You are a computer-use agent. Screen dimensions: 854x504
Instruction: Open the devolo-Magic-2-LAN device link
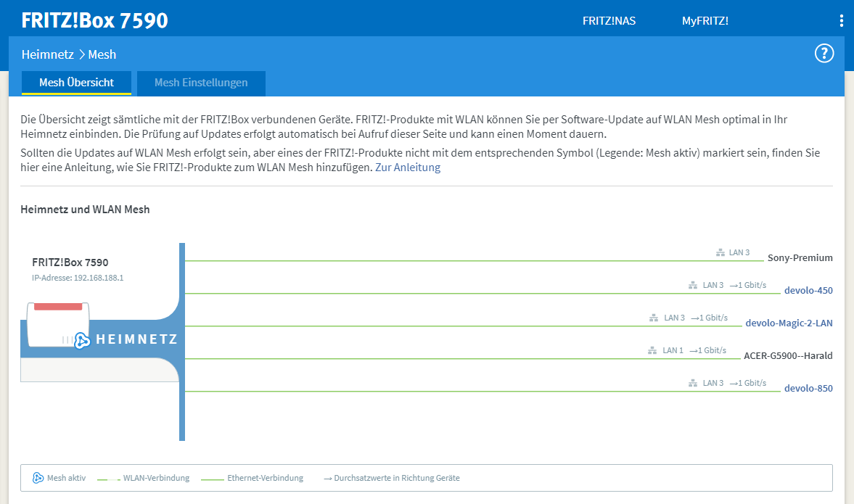pyautogui.click(x=789, y=323)
